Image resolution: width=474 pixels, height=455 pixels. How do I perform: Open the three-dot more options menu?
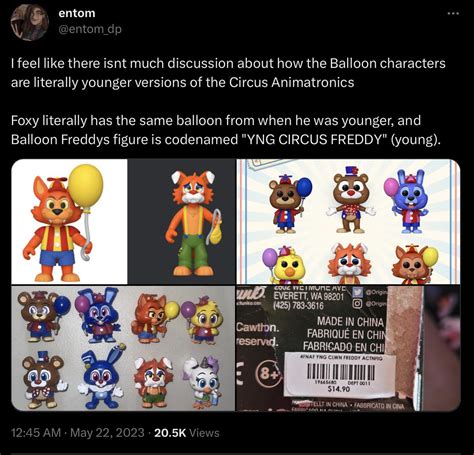(453, 14)
